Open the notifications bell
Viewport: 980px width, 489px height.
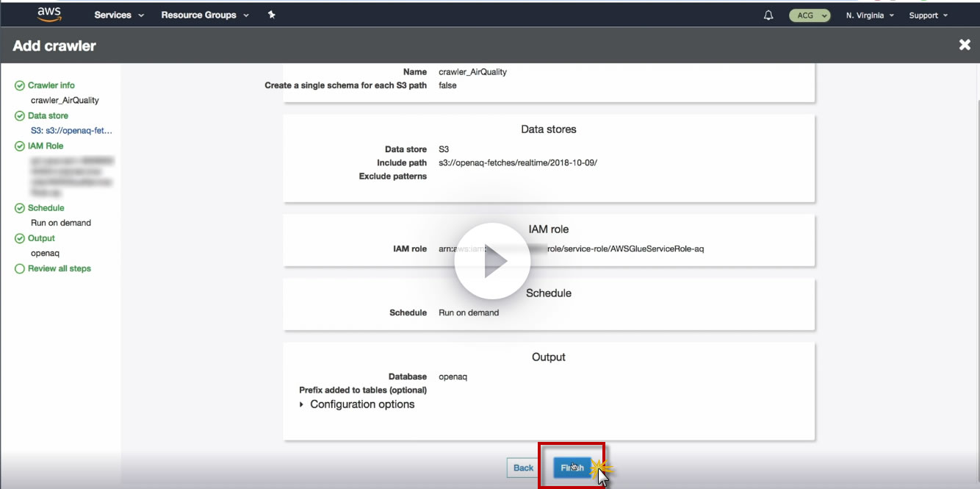point(768,15)
